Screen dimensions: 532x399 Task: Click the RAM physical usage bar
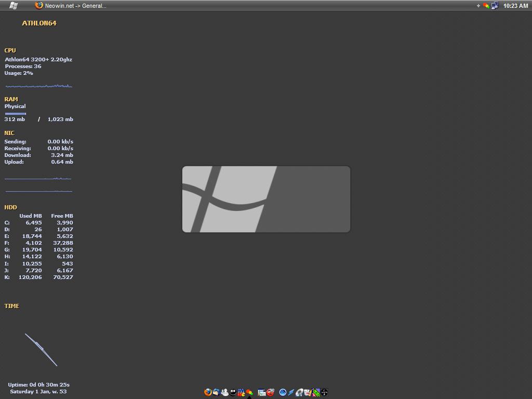[x=16, y=113]
